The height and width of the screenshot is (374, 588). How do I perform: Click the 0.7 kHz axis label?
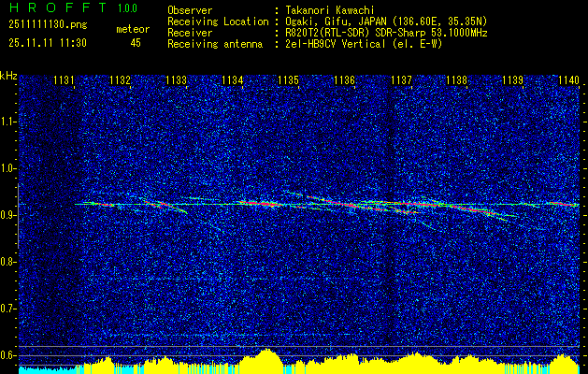7,309
